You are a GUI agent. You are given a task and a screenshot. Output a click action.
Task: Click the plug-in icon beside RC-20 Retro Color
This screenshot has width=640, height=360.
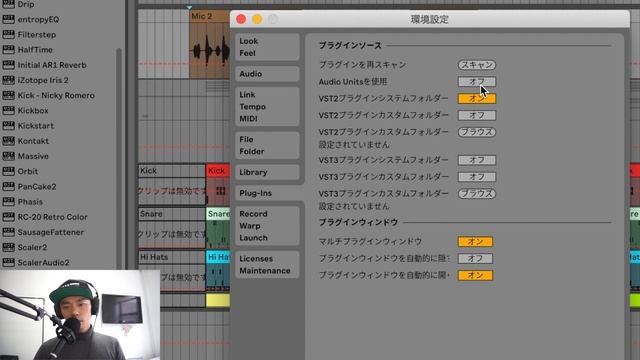tap(8, 217)
